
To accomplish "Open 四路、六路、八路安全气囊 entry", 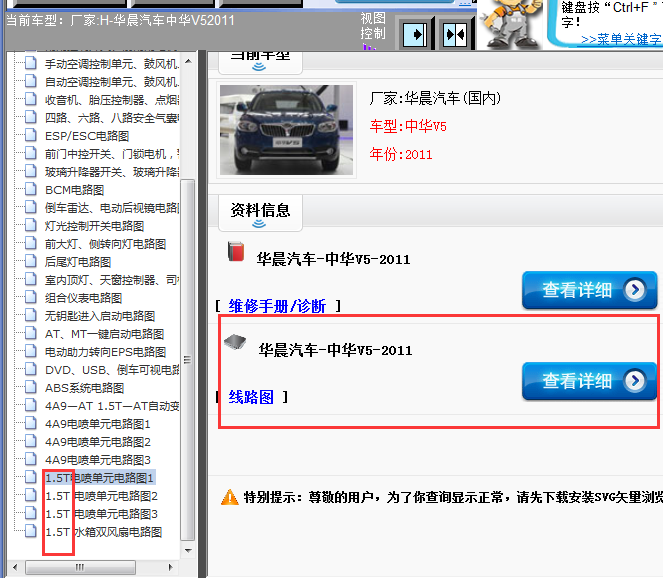I will 112,118.
